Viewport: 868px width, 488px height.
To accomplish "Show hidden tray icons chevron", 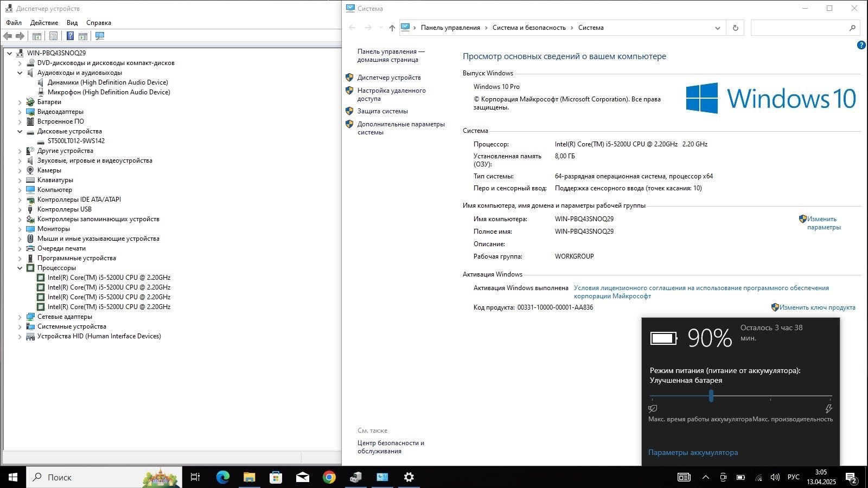I will pyautogui.click(x=706, y=477).
